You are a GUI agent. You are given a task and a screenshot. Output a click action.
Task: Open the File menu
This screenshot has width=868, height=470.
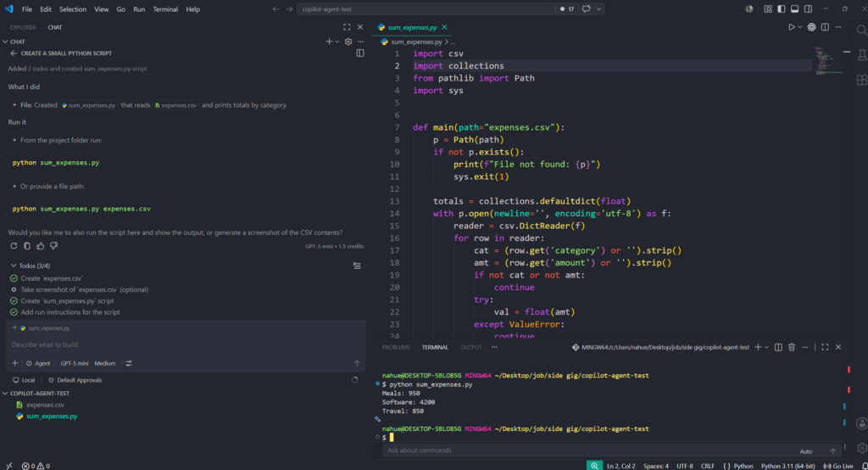click(26, 8)
